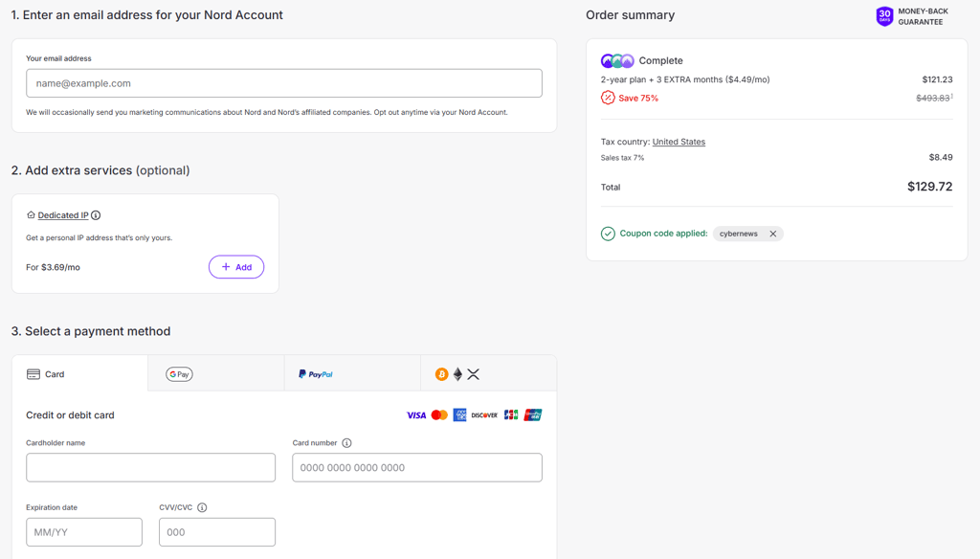980x559 pixels.
Task: Click the email address input field
Action: 283,83
